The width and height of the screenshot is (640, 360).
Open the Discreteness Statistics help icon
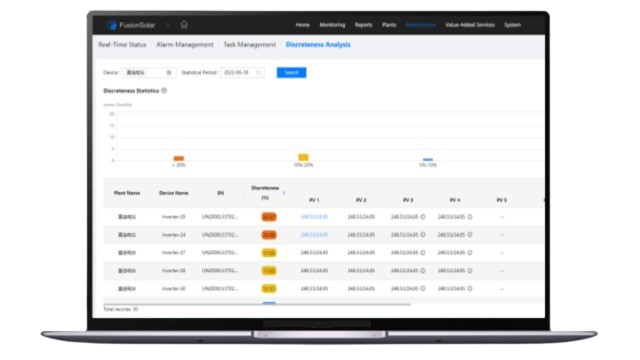tap(164, 91)
